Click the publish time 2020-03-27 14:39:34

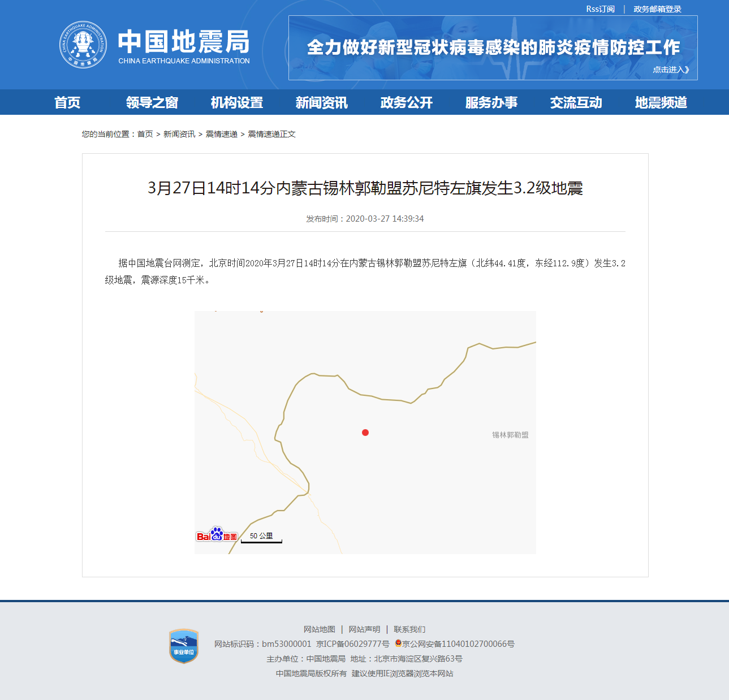point(385,219)
